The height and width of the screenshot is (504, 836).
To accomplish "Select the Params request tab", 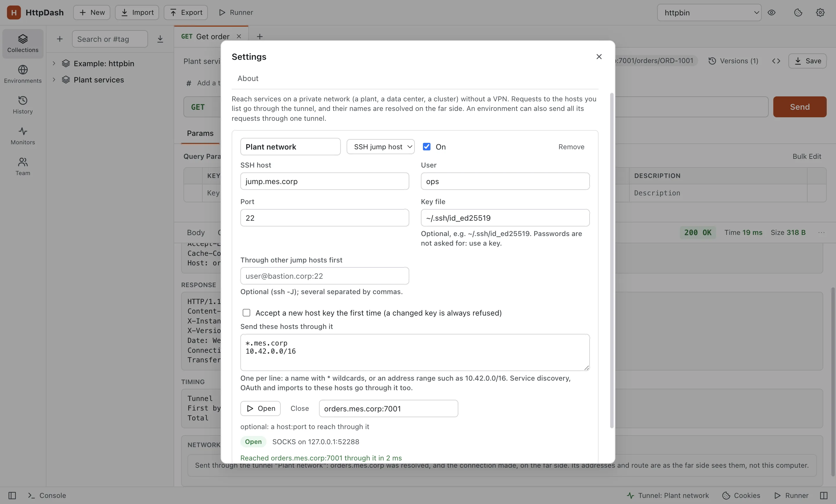I will coord(200,133).
